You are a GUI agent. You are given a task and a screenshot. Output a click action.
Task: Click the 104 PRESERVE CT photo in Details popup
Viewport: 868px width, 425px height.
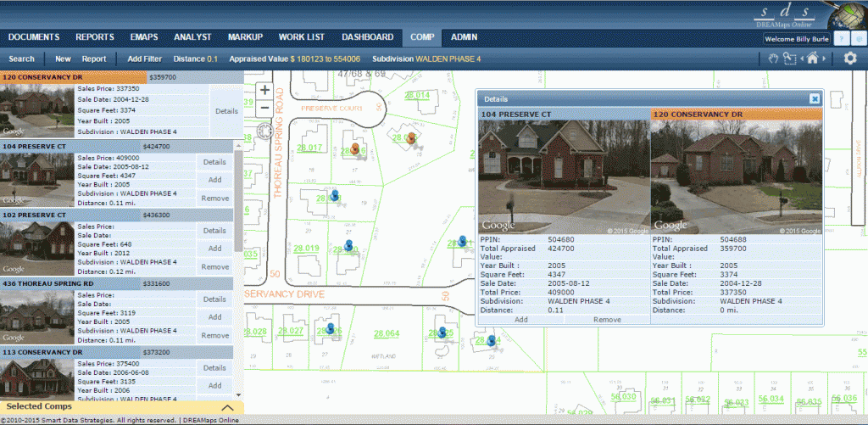pos(564,177)
